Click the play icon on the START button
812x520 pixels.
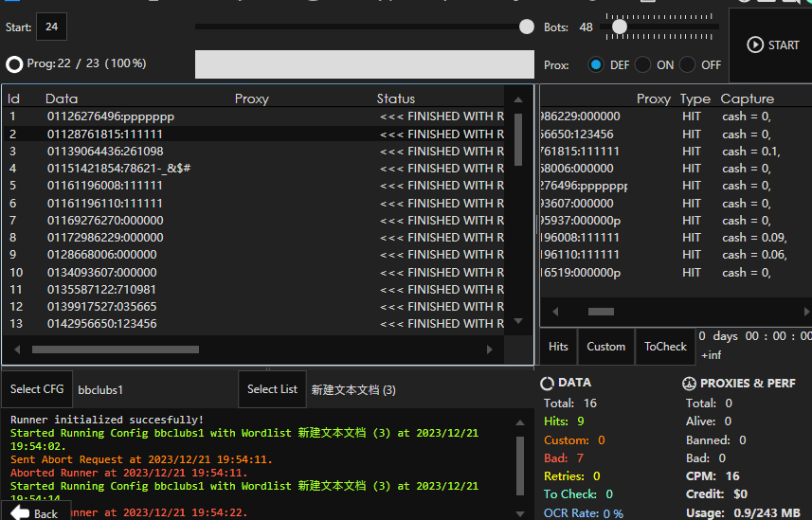(755, 45)
